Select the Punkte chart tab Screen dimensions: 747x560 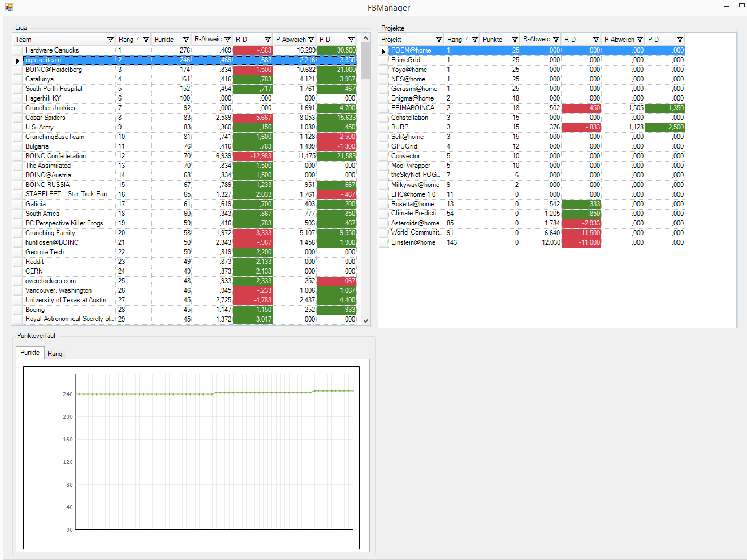[30, 353]
